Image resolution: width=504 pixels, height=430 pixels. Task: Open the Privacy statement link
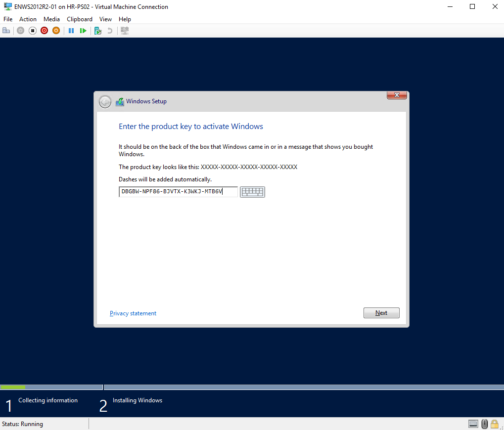133,313
